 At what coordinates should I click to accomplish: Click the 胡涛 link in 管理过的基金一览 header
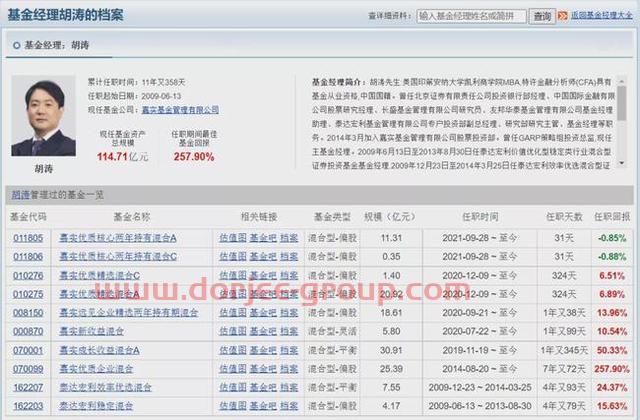click(x=20, y=195)
